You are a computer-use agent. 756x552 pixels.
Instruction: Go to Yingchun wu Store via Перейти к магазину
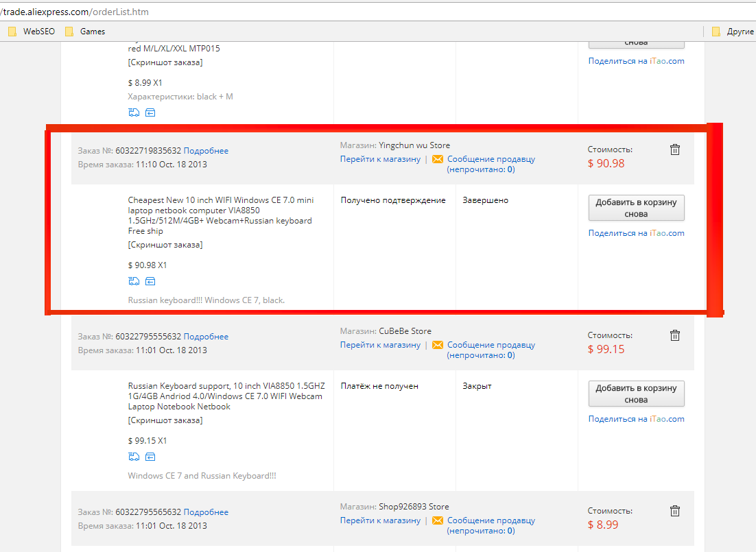coord(380,159)
